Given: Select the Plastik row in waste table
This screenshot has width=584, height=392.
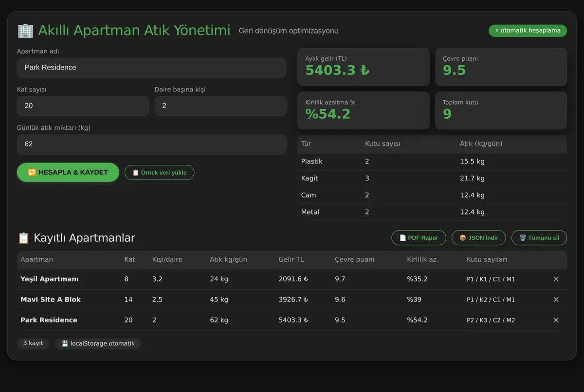Looking at the screenshot, I should pyautogui.click(x=432, y=161).
